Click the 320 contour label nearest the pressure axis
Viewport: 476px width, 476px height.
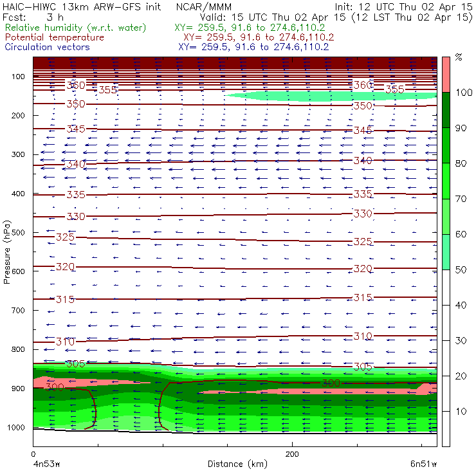click(65, 267)
